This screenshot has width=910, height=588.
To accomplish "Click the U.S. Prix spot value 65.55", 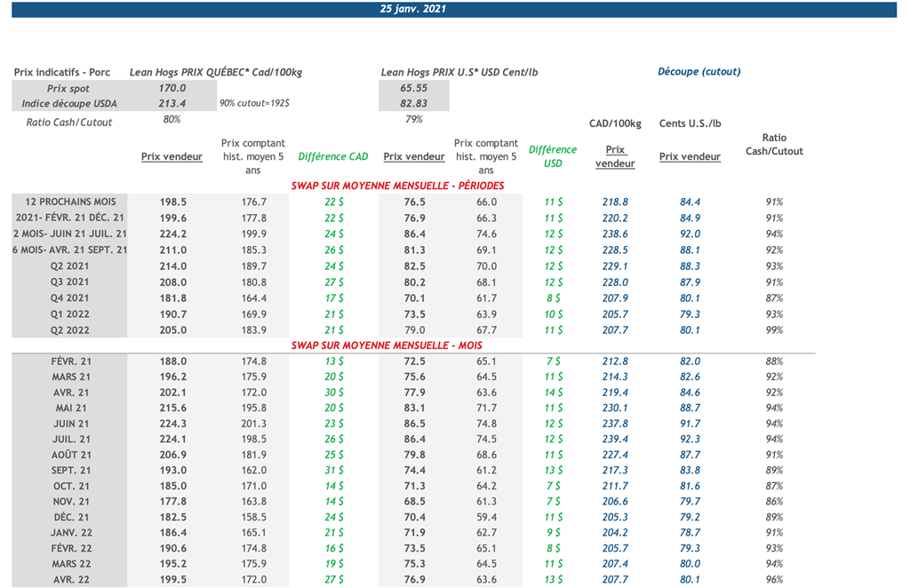I will coord(414,89).
